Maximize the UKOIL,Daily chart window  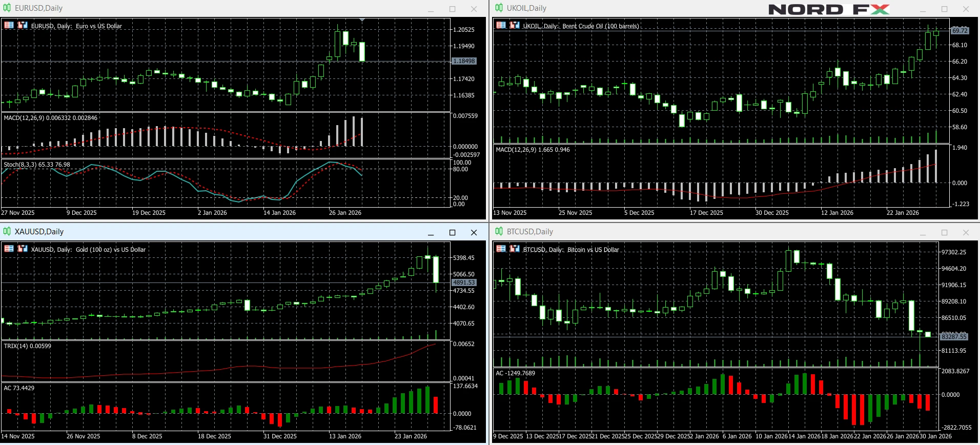click(944, 9)
